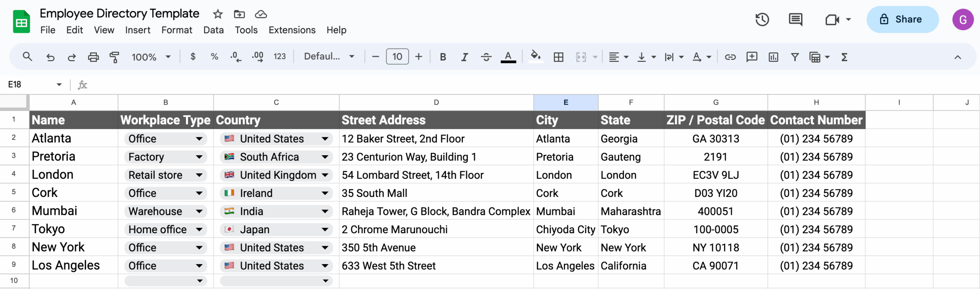Open more number formats 123 button

pos(280,57)
